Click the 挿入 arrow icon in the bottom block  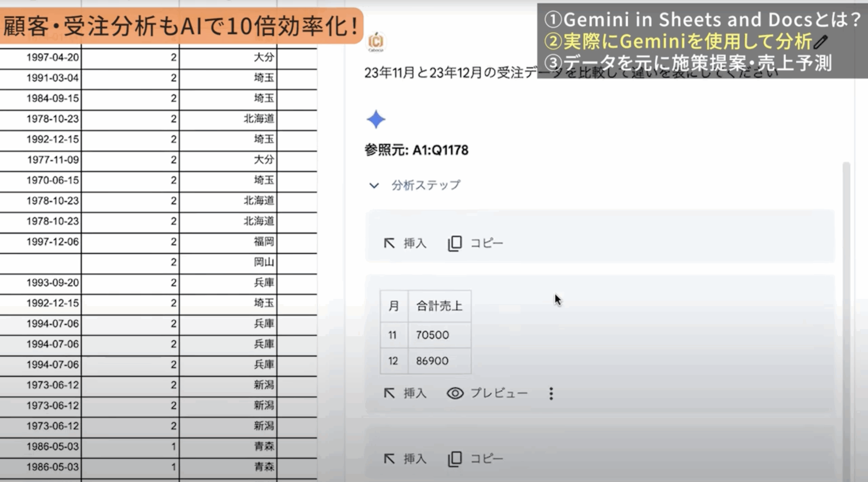tap(389, 459)
